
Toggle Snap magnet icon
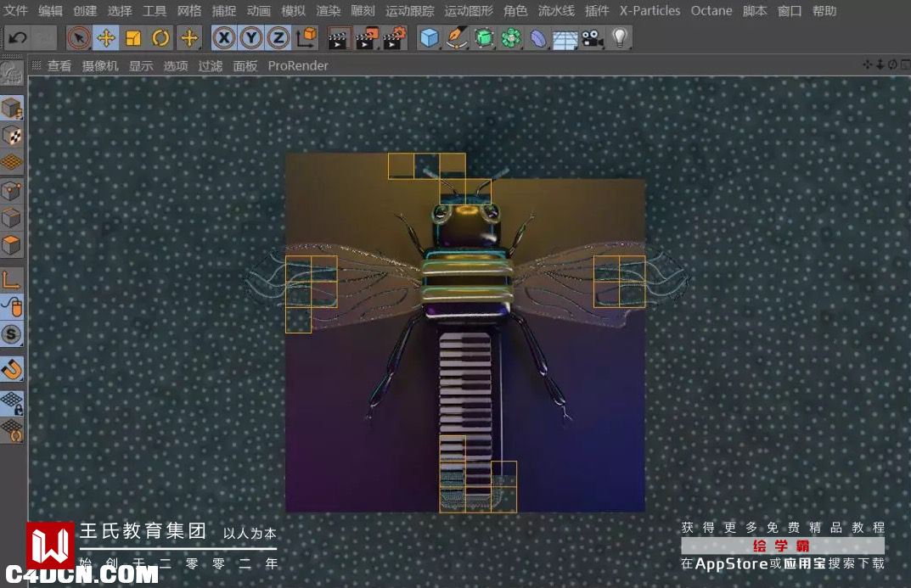tap(12, 369)
